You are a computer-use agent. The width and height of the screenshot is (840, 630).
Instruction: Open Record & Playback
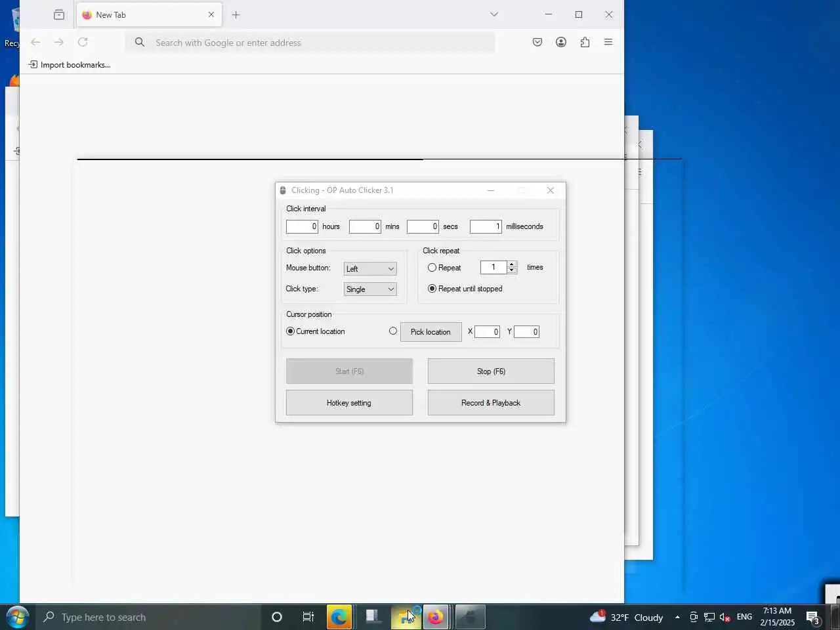point(491,403)
